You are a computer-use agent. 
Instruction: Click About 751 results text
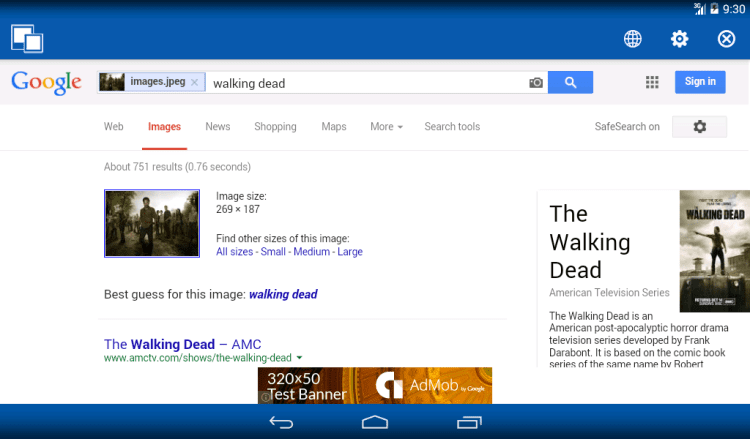pos(177,167)
